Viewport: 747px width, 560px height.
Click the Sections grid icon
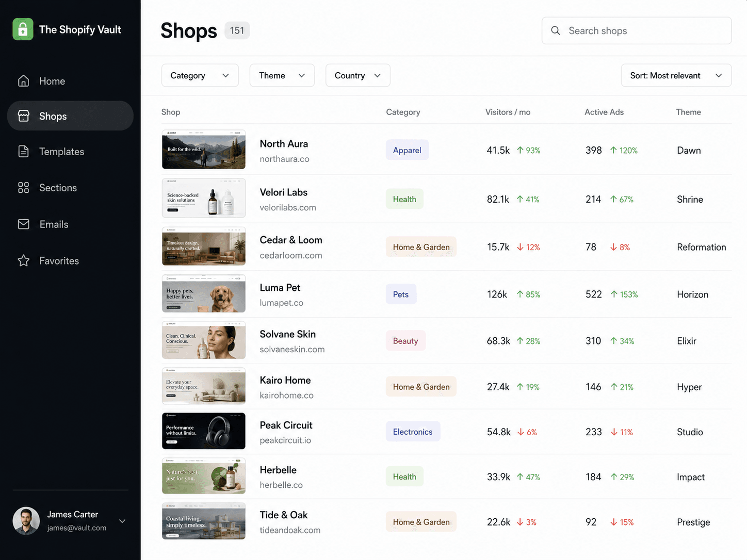(x=23, y=188)
